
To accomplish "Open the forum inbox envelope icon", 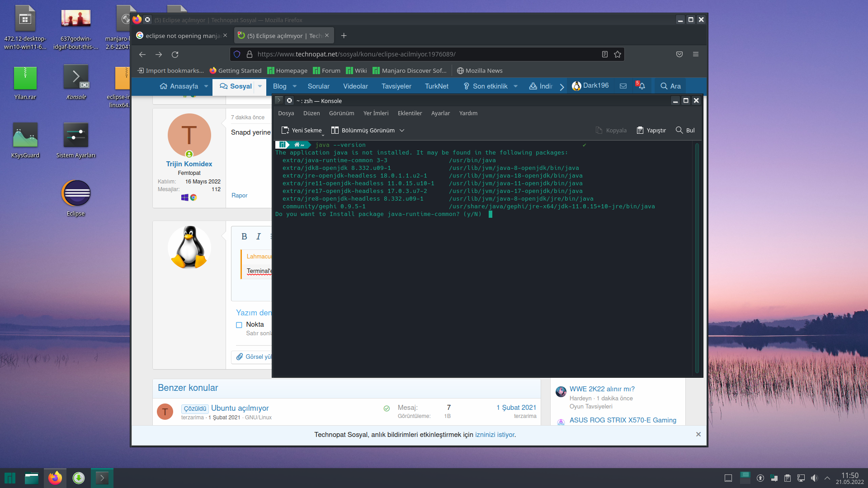I will coord(623,86).
